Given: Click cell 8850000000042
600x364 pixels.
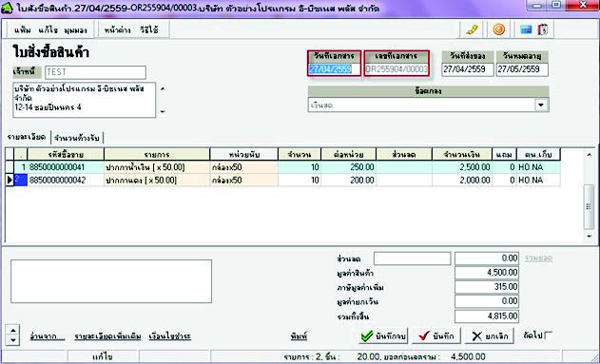Looking at the screenshot, I should coord(66,180).
